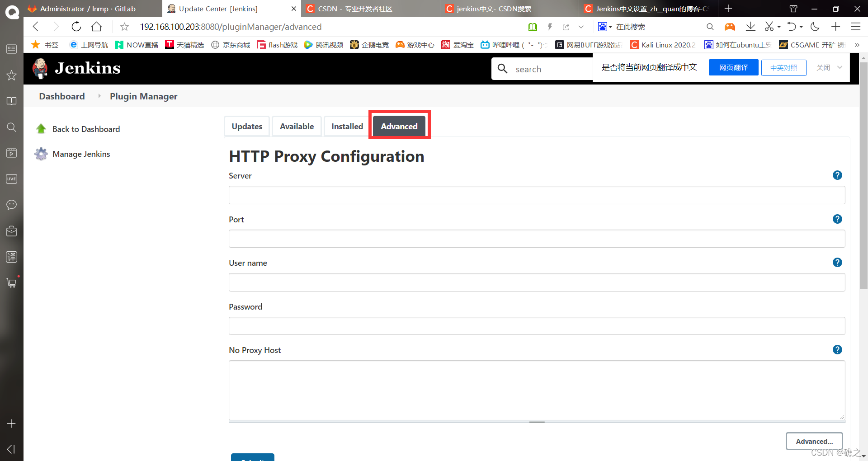The image size is (868, 461).
Task: Click the lightning speed mode icon
Action: (550, 27)
